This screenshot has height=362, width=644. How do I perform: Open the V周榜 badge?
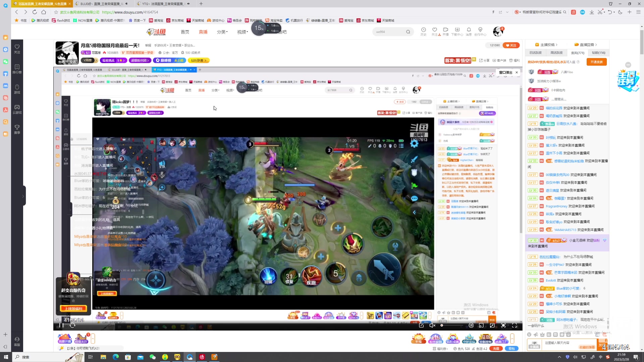(89, 60)
